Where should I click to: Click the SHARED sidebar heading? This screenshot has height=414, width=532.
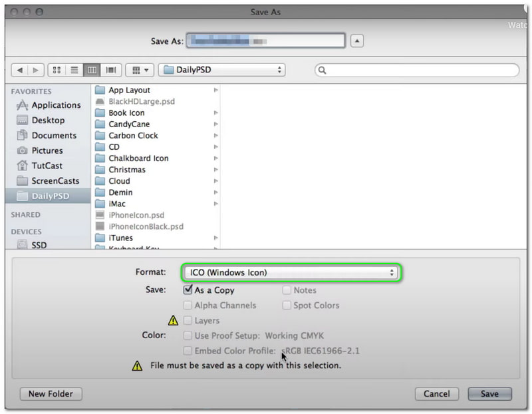click(x=26, y=215)
